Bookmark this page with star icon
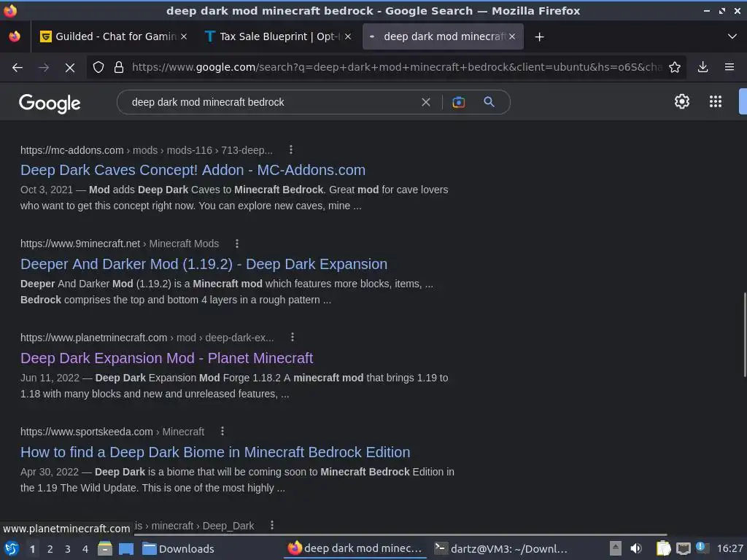Screen dimensions: 747x560 [675, 67]
